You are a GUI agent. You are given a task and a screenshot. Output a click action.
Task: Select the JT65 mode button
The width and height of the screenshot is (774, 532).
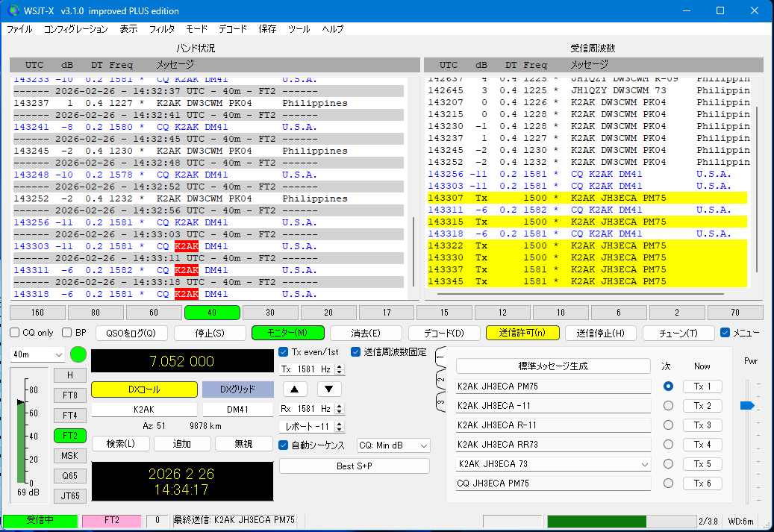[x=69, y=495]
